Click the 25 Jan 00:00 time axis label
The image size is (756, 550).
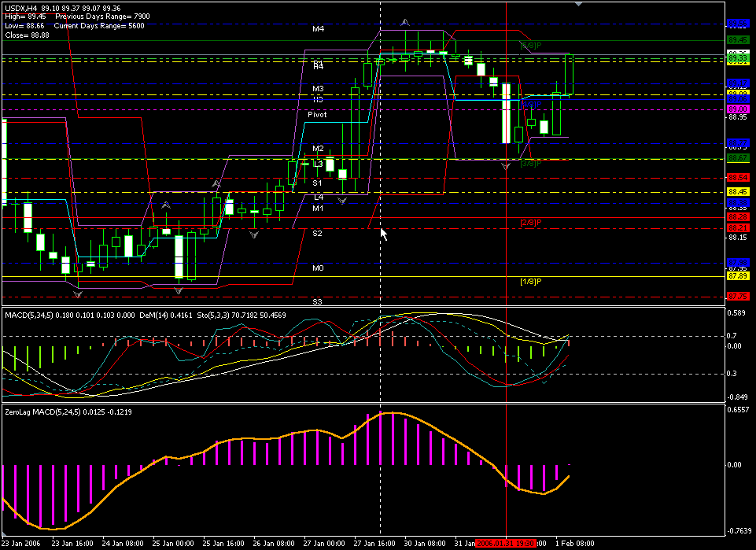point(172,544)
